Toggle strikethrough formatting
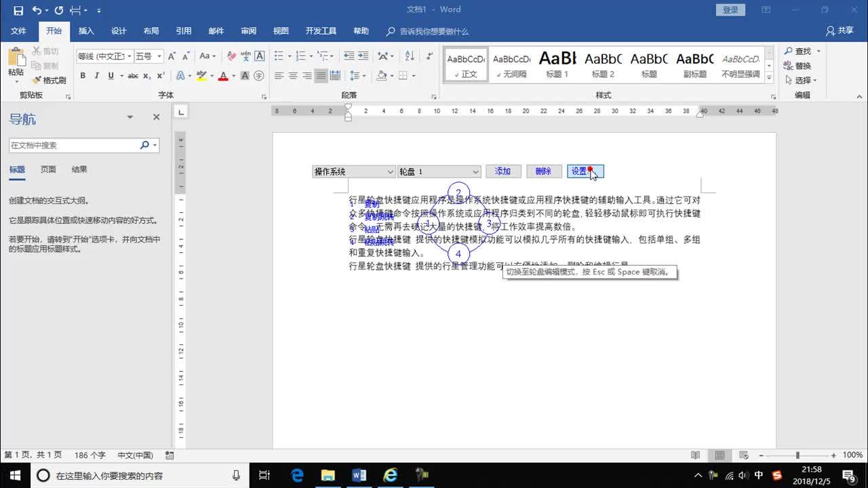The width and height of the screenshot is (868, 488). click(x=134, y=76)
